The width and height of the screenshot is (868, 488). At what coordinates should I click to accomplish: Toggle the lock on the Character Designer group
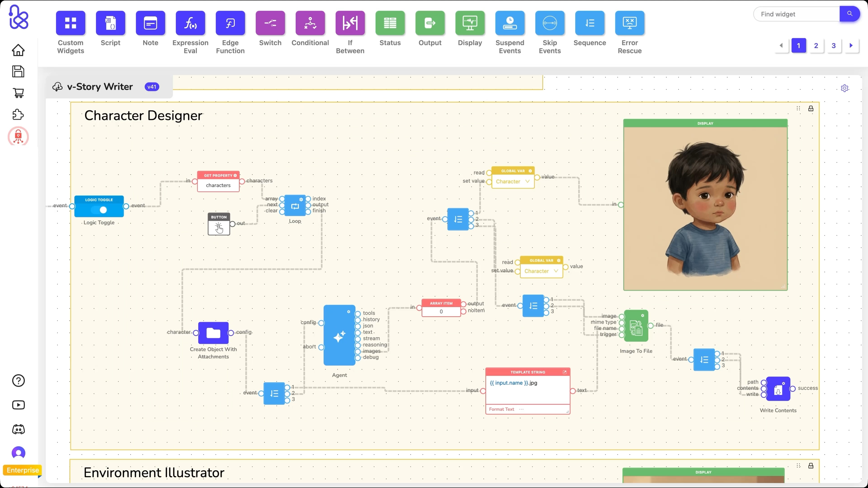click(811, 108)
